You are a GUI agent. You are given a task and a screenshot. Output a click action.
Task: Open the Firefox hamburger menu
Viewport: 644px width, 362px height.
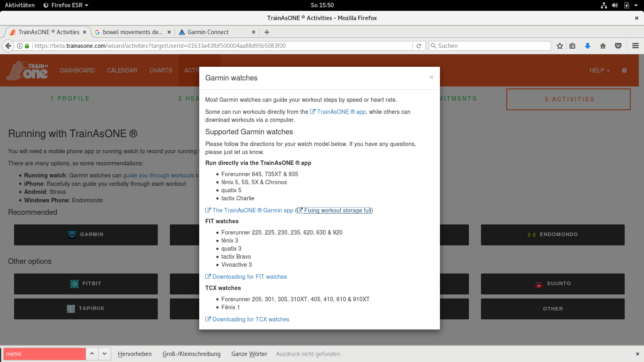pyautogui.click(x=636, y=46)
